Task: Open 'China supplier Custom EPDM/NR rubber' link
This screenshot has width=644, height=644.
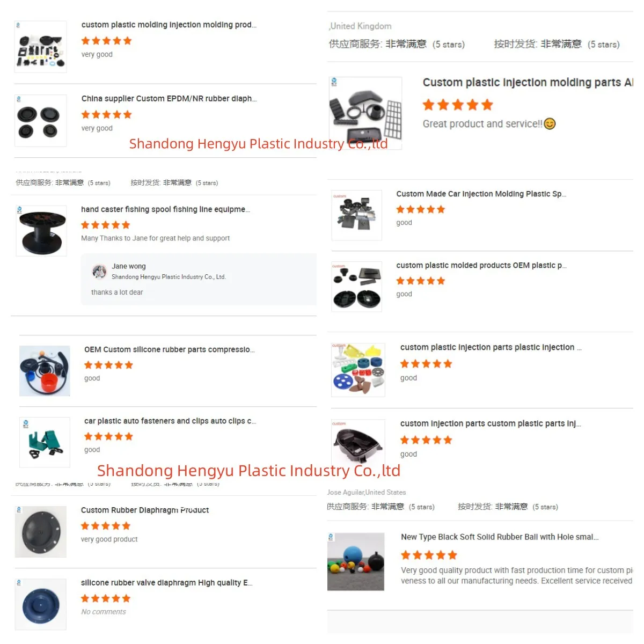Action: click(x=169, y=99)
